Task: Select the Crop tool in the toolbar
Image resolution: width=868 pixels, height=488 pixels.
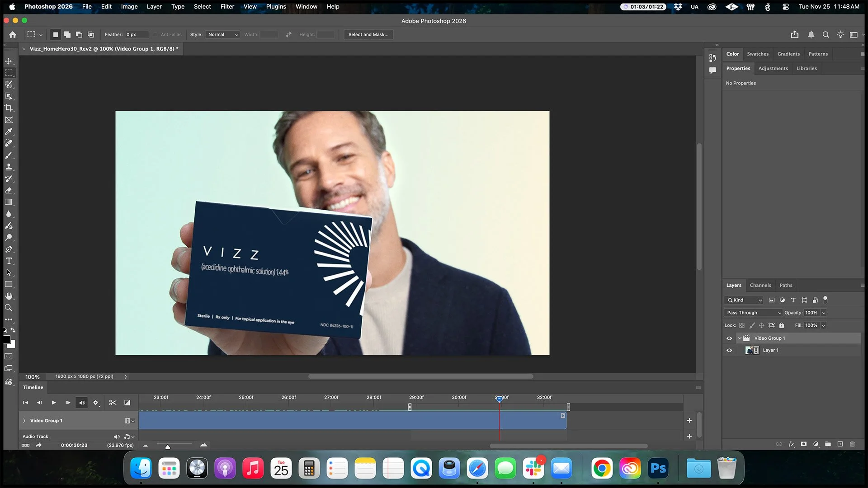Action: click(x=9, y=108)
